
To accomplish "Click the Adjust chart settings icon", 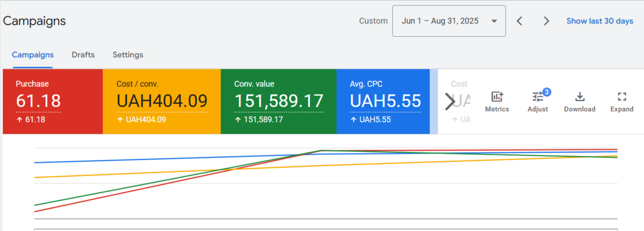I will pyautogui.click(x=538, y=101).
